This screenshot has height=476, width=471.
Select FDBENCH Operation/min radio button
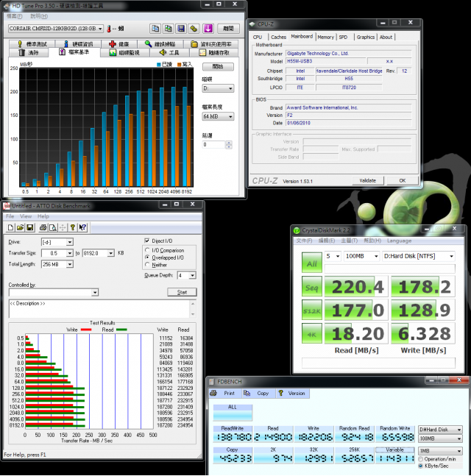421,459
